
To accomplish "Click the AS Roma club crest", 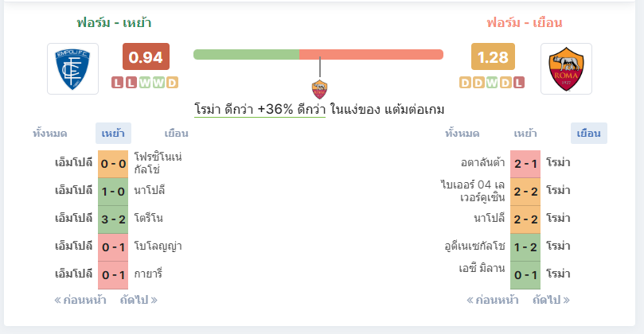I will click(566, 69).
